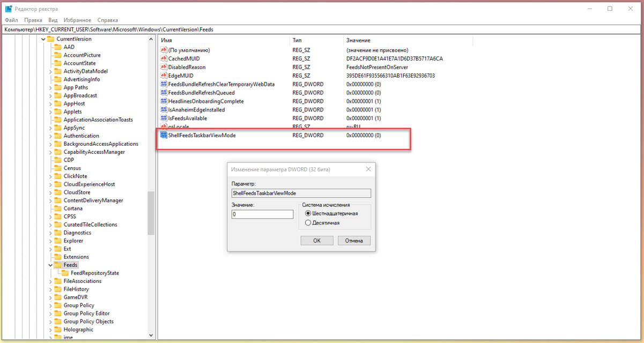This screenshot has height=343, width=644.
Task: Click the Census folder icon
Action: point(58,168)
